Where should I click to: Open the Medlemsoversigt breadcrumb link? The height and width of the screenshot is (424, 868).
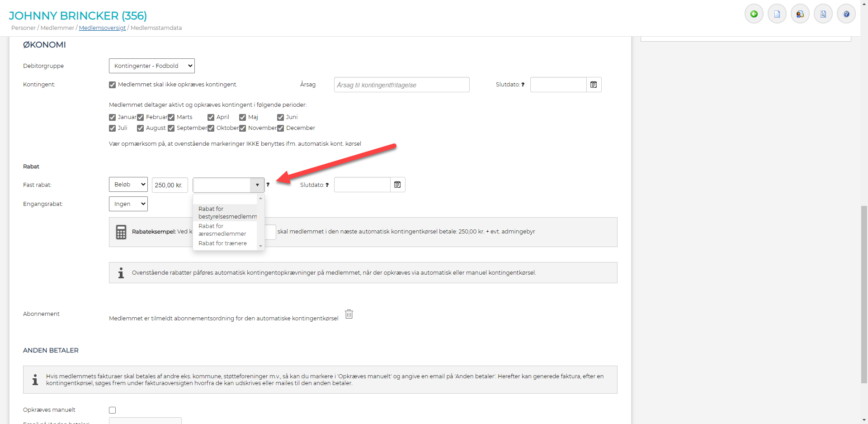point(102,28)
